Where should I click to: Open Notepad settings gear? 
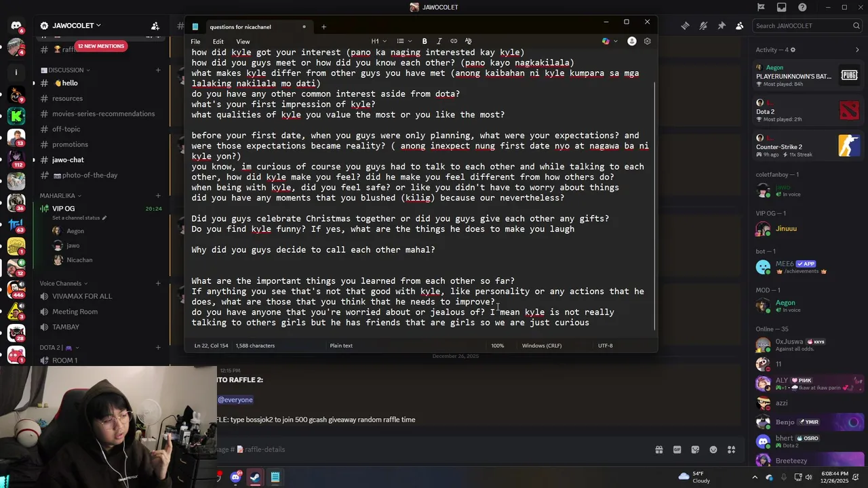(647, 41)
